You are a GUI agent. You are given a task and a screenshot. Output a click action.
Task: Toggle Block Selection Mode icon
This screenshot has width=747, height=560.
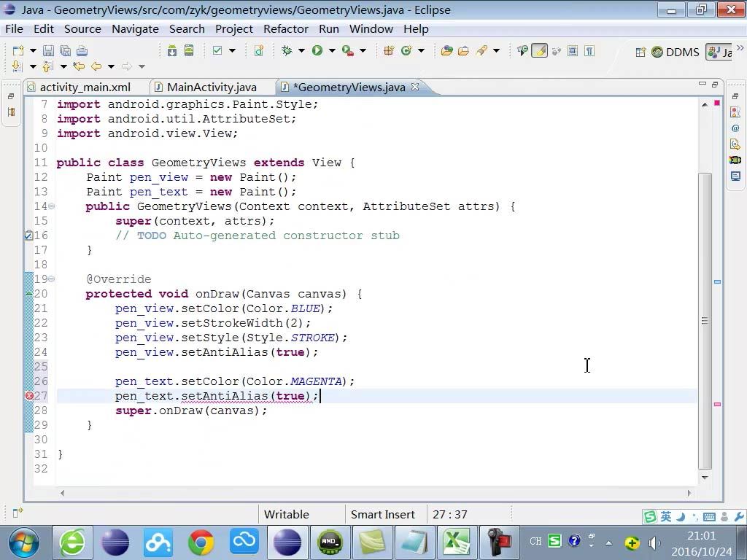(x=573, y=50)
